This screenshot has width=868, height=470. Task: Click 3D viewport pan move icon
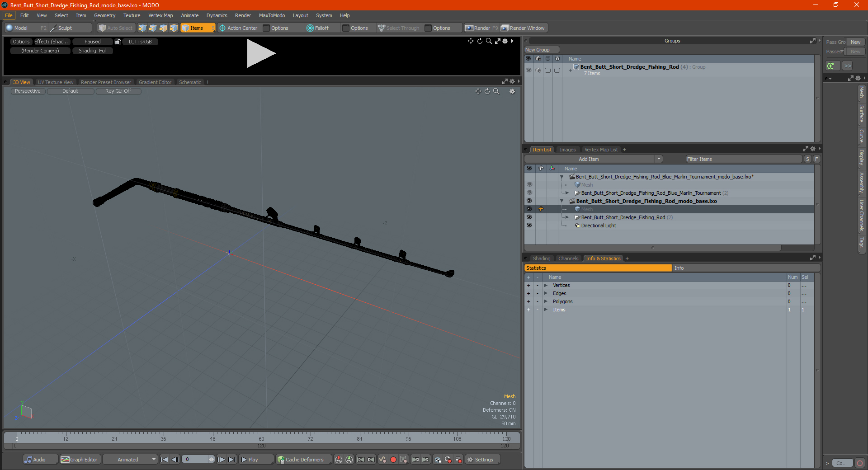point(478,91)
